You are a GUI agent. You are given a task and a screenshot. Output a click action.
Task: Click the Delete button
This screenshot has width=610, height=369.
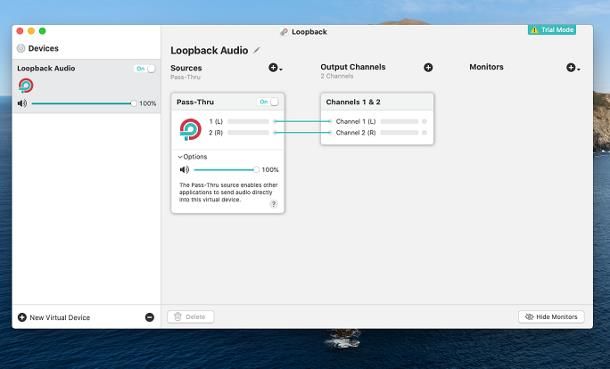[x=191, y=317]
